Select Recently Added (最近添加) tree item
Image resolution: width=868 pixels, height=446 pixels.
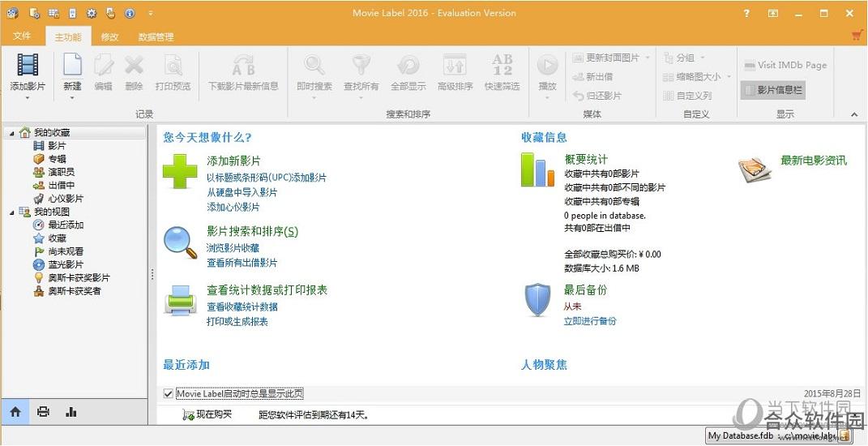[66, 225]
